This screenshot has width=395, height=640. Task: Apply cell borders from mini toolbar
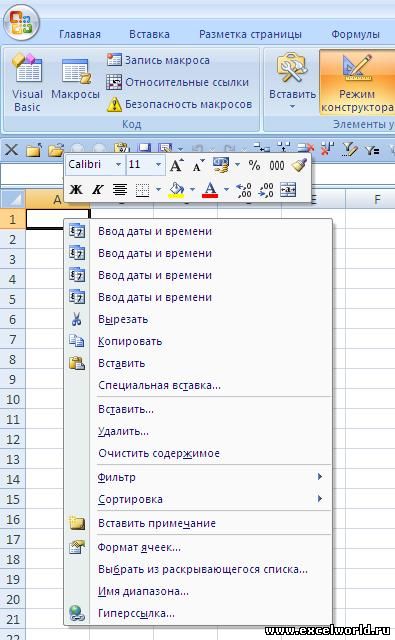tap(142, 190)
